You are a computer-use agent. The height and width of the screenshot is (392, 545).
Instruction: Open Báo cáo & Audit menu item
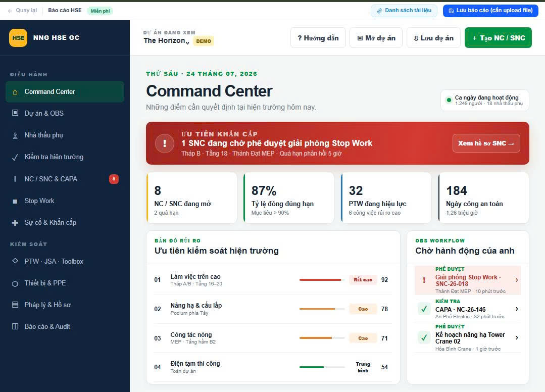65,326
